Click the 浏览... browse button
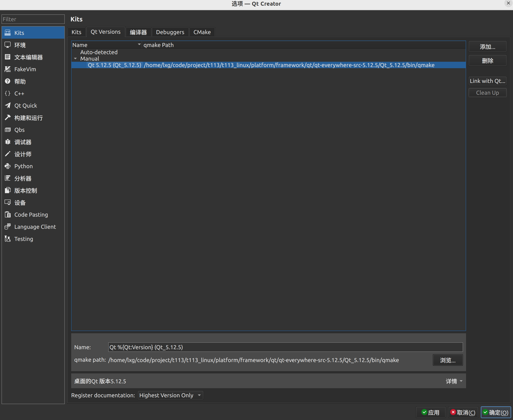Screen dimensions: 513x420 pos(448,360)
